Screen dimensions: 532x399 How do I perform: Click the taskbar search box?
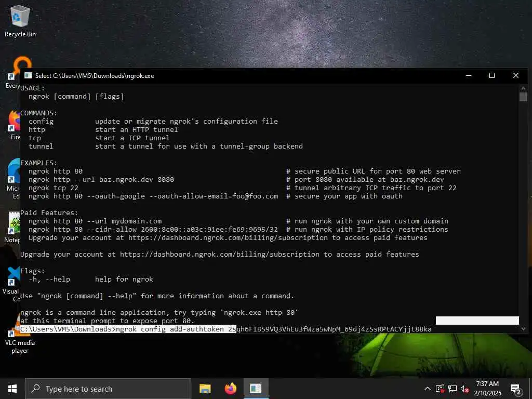click(108, 389)
